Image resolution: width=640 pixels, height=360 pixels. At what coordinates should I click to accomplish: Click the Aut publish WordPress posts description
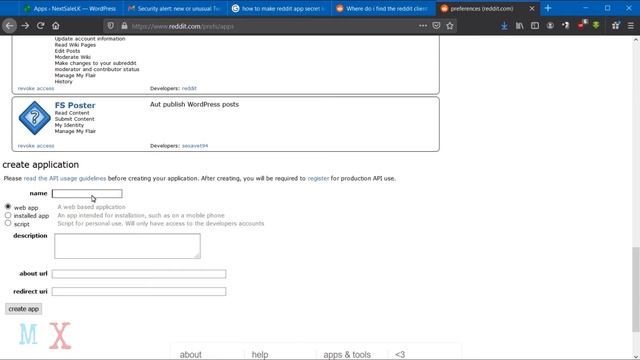coord(194,104)
